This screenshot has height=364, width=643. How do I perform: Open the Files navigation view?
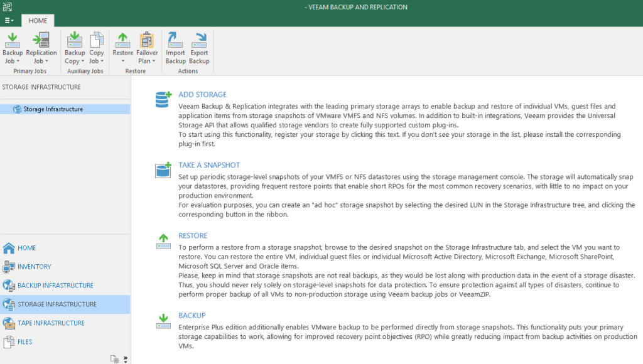[x=24, y=342]
